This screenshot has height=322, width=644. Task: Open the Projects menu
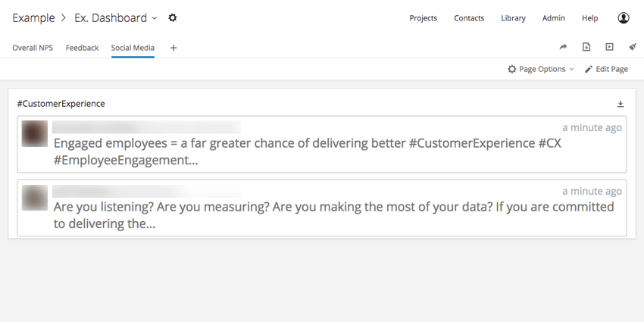[x=423, y=18]
